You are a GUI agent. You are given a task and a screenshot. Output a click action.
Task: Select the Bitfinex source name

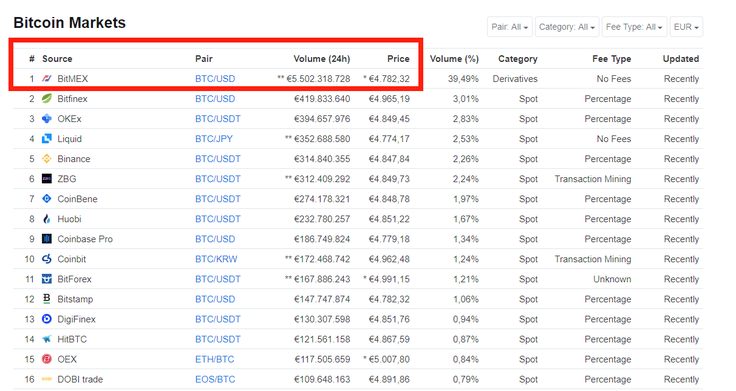(x=72, y=99)
